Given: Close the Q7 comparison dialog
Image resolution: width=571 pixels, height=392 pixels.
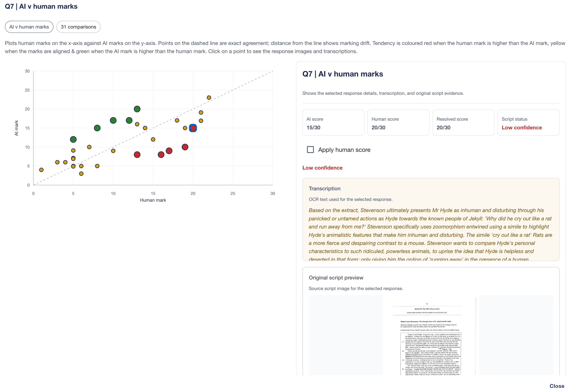Looking at the screenshot, I should coord(557,386).
